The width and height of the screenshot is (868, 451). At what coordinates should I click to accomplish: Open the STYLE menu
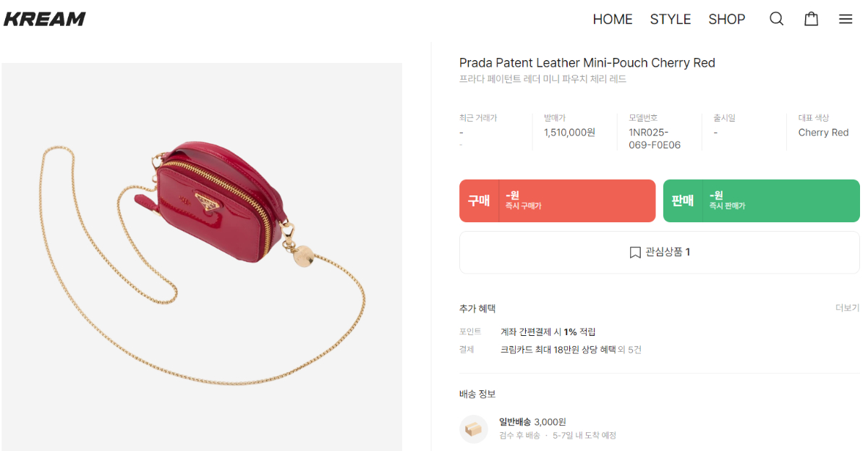point(671,20)
